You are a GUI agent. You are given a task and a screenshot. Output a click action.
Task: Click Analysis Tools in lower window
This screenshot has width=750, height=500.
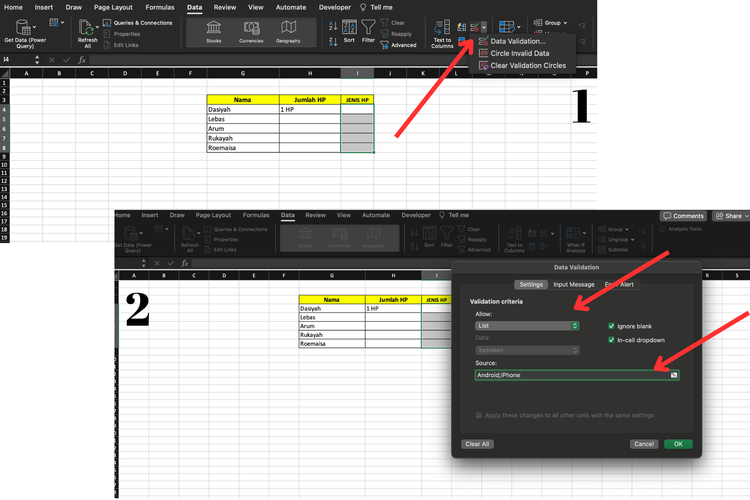(681, 229)
